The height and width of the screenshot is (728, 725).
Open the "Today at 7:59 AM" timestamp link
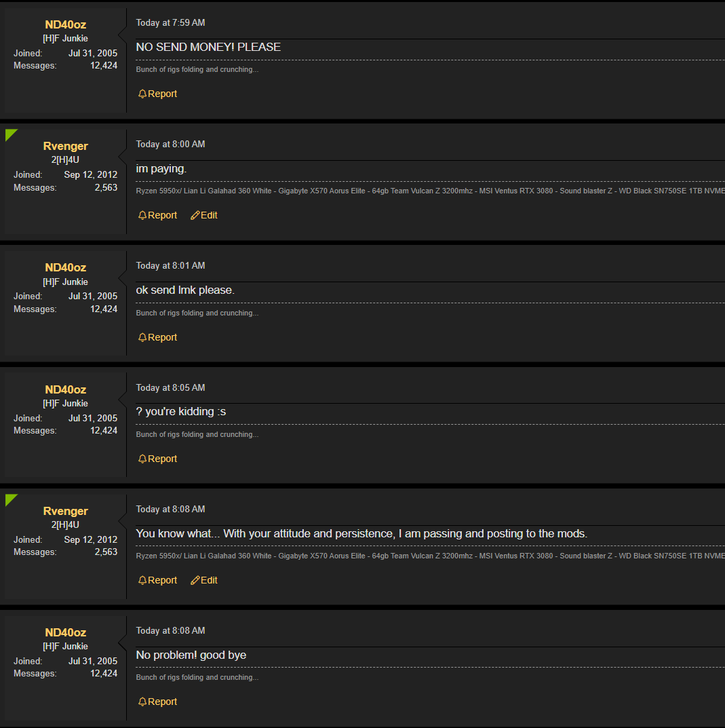click(x=170, y=23)
